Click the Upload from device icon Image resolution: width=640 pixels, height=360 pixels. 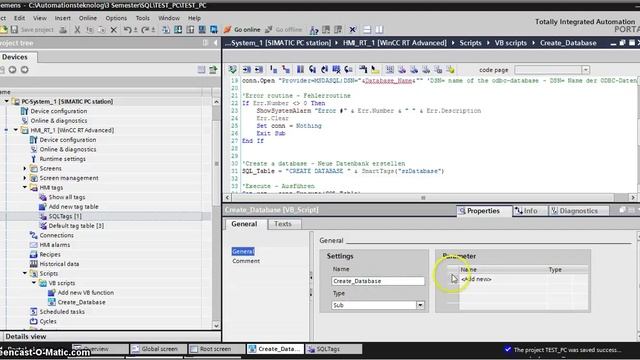pyautogui.click(x=190, y=29)
